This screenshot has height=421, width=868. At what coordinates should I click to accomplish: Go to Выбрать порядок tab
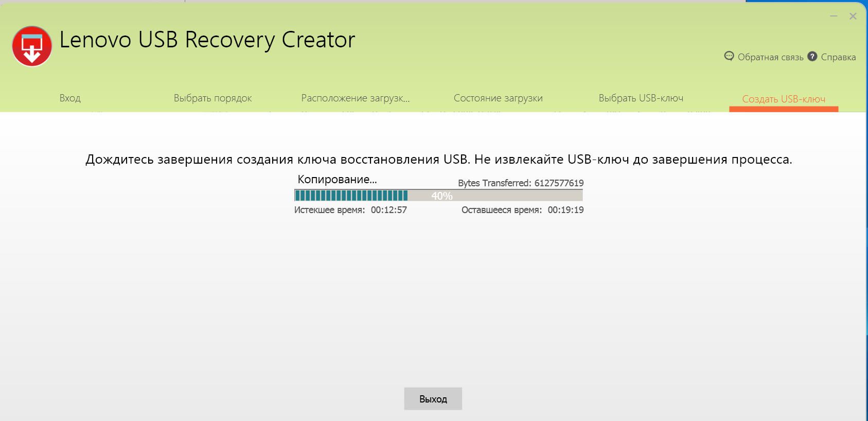(x=212, y=98)
